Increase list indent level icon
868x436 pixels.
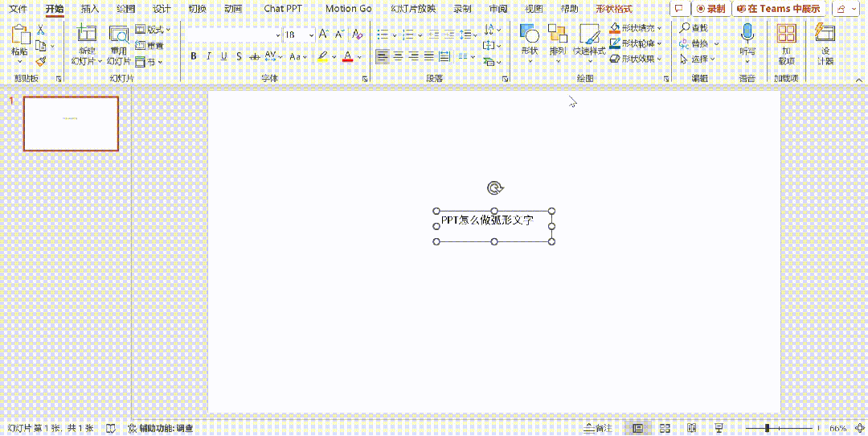click(x=449, y=35)
